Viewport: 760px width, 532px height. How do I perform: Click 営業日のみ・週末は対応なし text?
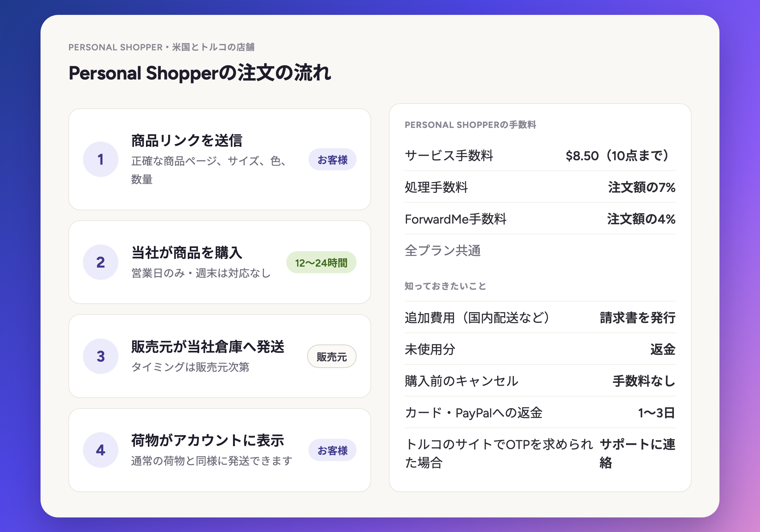(201, 273)
